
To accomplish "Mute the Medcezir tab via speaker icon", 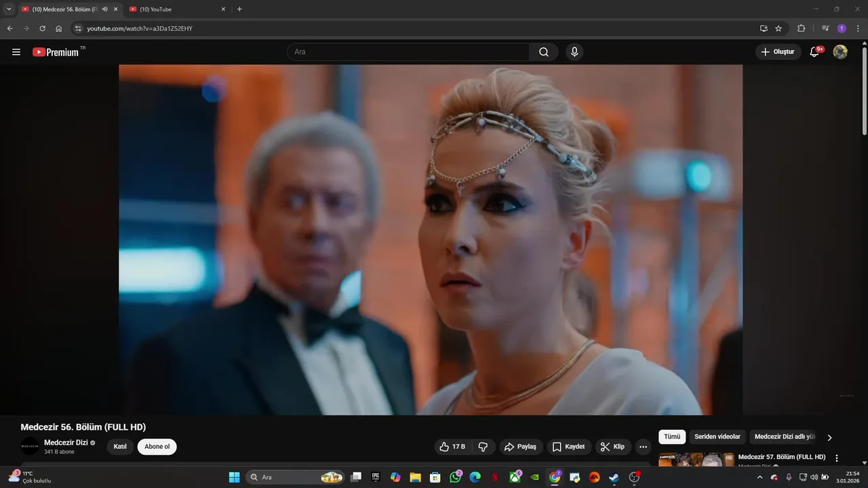I will click(x=104, y=9).
